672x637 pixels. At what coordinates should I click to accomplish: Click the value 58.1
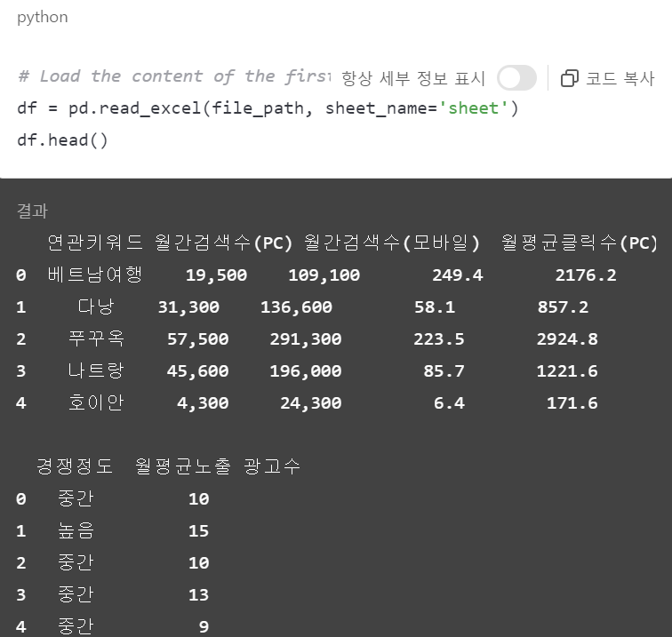435,307
